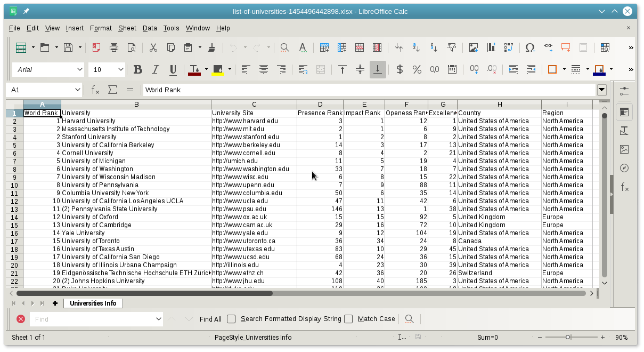Click the Format as Currency icon
The height and width of the screenshot is (352, 644).
tap(400, 69)
